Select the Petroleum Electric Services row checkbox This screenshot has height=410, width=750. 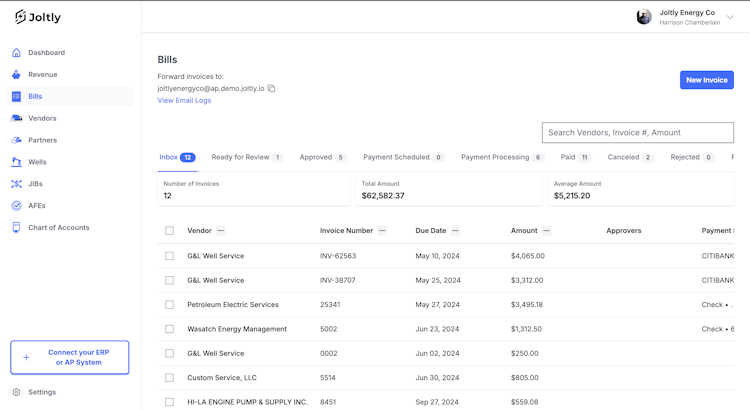point(169,305)
